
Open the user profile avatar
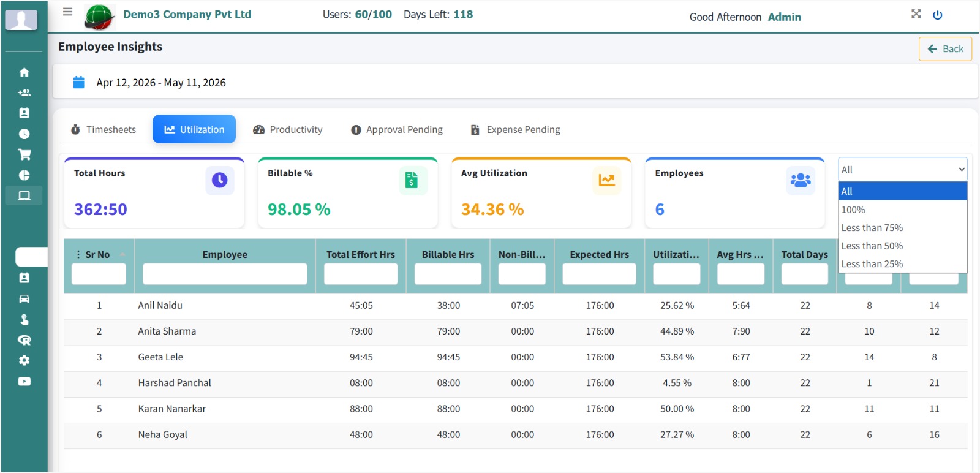coord(21,20)
